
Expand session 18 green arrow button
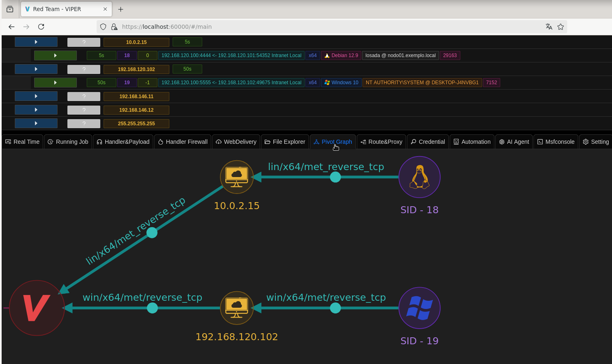point(55,55)
